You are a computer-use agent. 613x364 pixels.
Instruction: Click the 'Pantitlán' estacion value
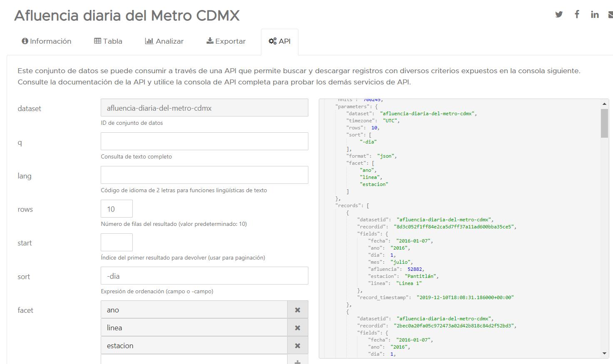point(420,276)
